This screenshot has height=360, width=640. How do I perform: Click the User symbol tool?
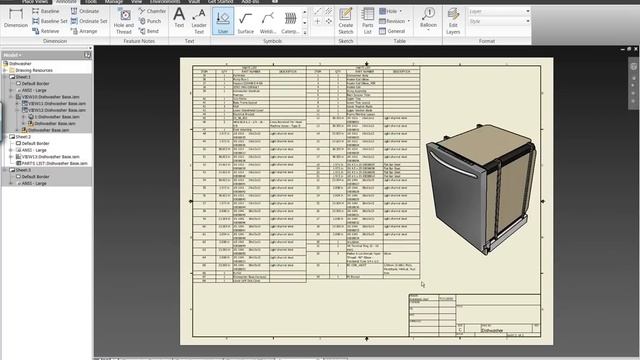click(223, 21)
